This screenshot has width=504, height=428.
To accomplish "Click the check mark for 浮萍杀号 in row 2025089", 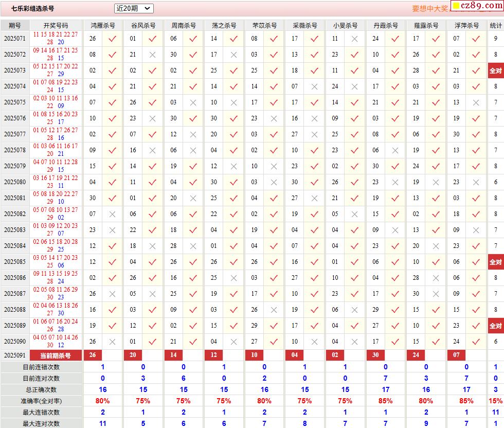I will [x=476, y=326].
